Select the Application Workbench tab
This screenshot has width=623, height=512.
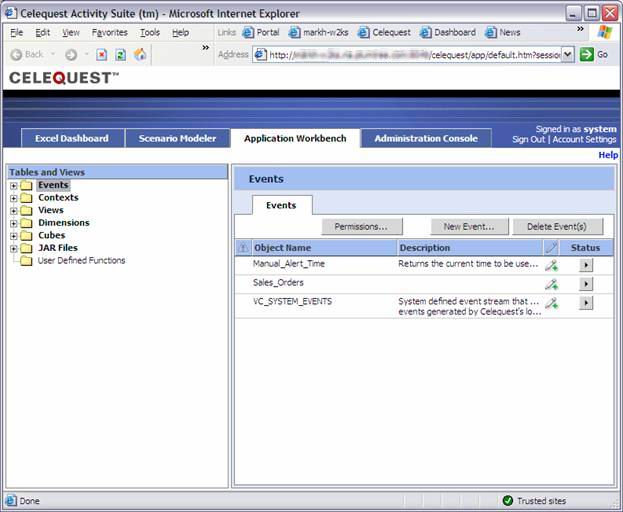click(295, 138)
